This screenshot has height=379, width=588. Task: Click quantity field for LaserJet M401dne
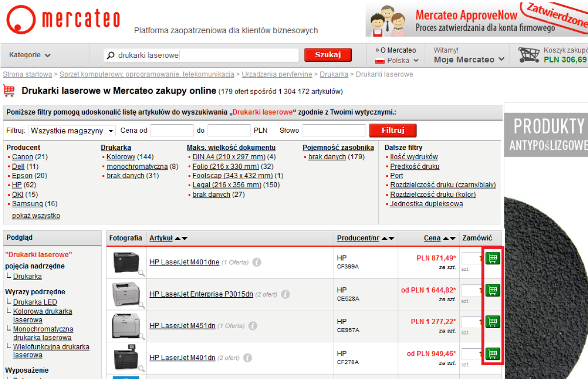pyautogui.click(x=472, y=259)
